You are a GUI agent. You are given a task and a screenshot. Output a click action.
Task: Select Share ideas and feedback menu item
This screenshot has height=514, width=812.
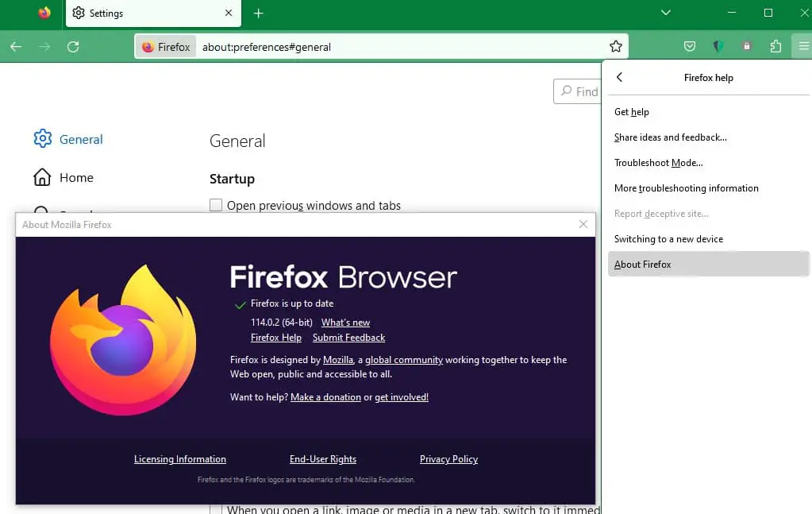(708, 137)
